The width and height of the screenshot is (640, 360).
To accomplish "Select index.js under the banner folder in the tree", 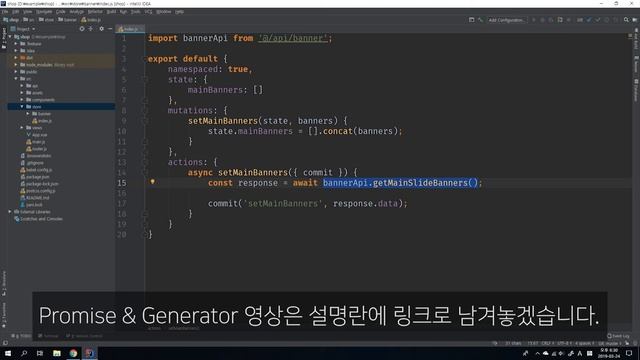I will tap(42, 121).
